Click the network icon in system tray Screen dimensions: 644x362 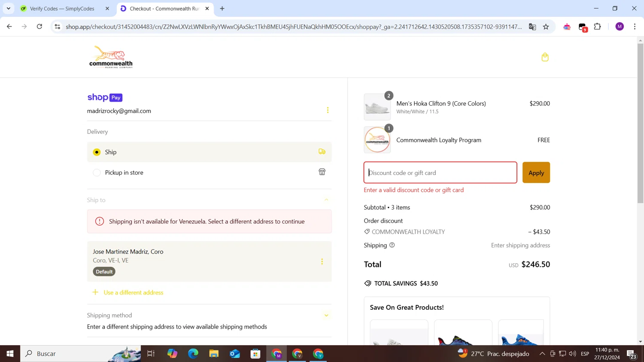click(562, 353)
